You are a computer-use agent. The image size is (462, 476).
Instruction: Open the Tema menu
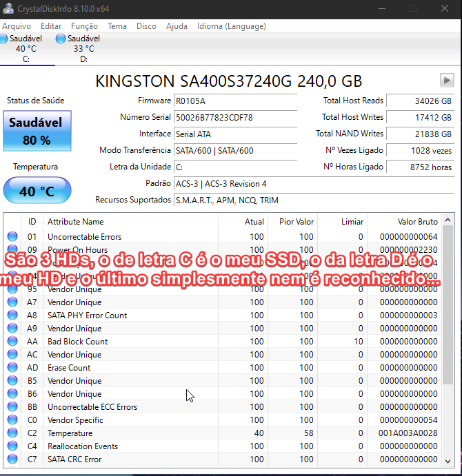click(x=117, y=26)
